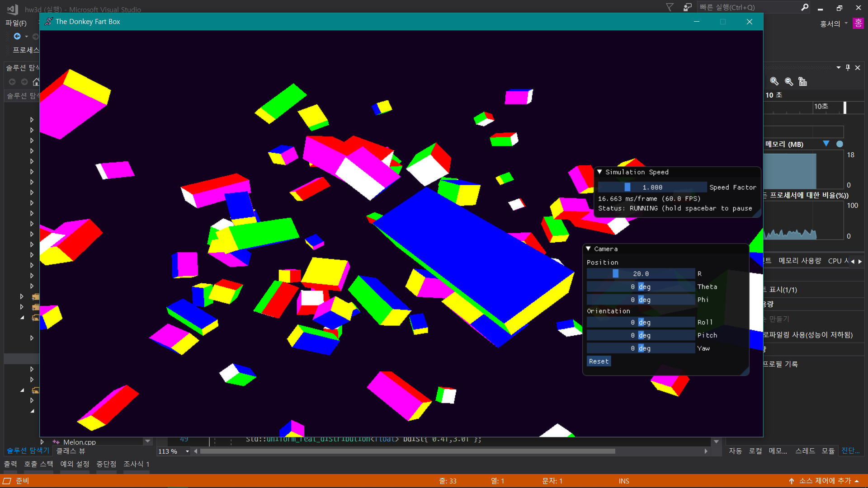Screen dimensions: 868x488
Task: Open the 파일(F) menu
Action: pos(16,23)
